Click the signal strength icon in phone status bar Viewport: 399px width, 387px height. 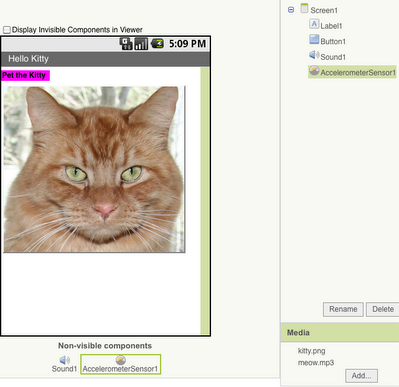[x=141, y=44]
